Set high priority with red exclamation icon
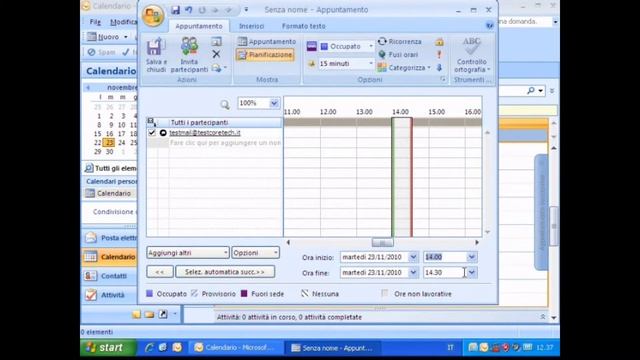The height and width of the screenshot is (360, 640). (439, 54)
